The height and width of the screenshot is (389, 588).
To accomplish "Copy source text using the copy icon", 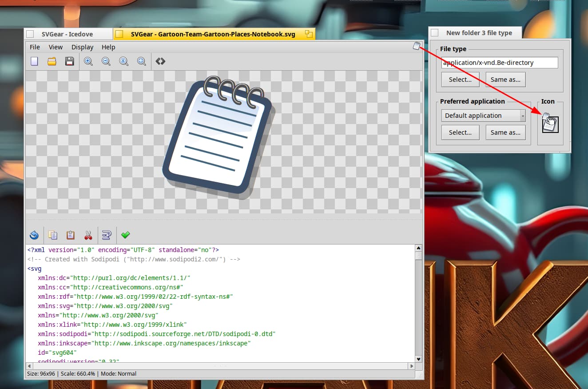I will (53, 235).
